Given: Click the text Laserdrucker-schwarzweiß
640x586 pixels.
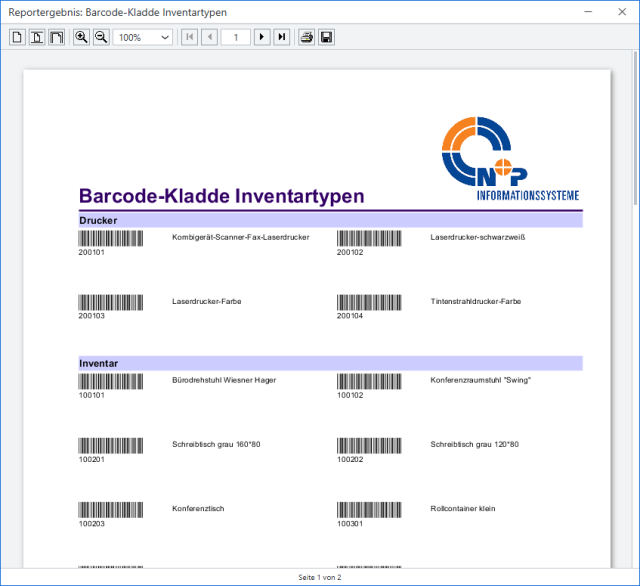Looking at the screenshot, I should (478, 237).
